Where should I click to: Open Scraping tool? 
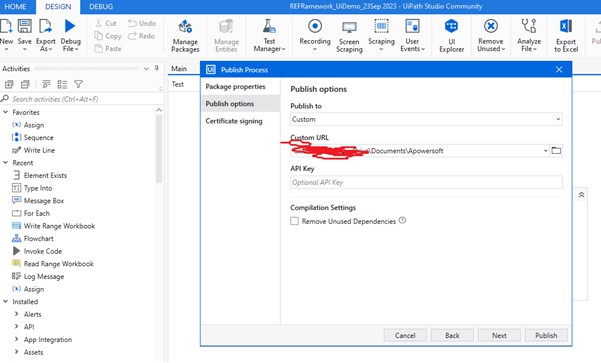[381, 35]
